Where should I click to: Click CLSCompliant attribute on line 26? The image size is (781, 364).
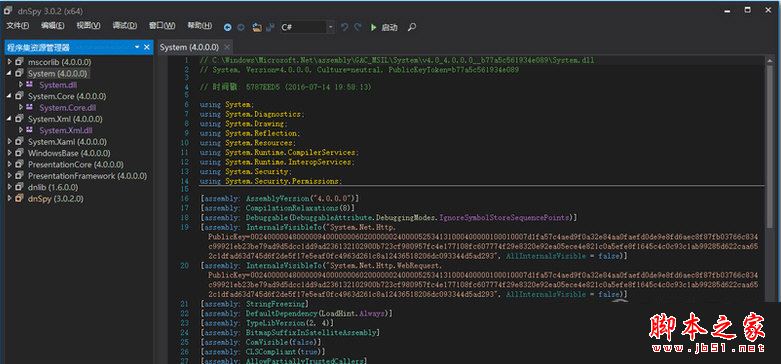[270, 352]
